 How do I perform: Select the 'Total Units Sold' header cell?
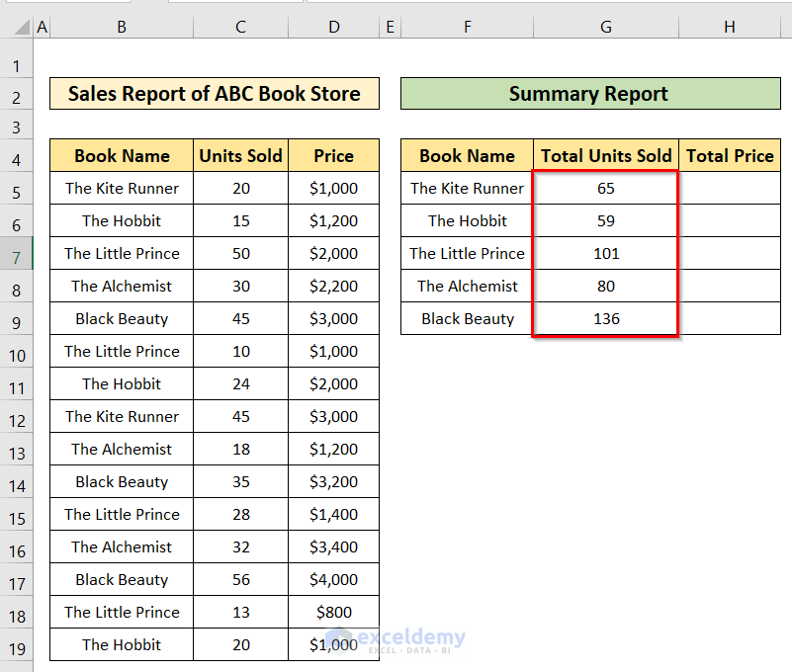click(x=605, y=155)
